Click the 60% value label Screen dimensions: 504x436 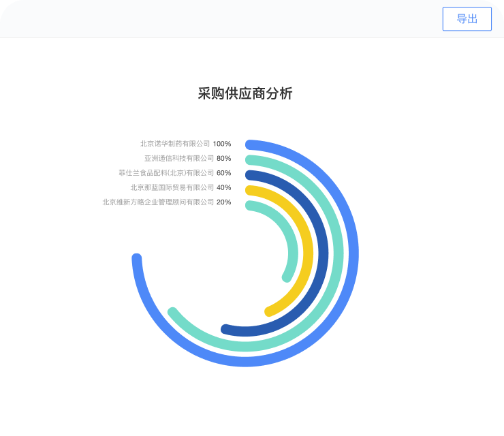tap(223, 173)
